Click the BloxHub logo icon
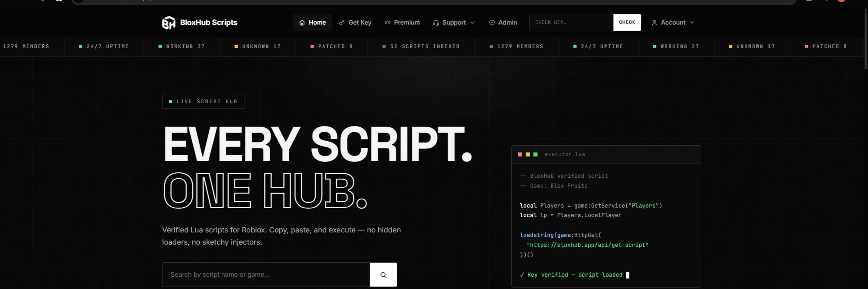 point(169,23)
